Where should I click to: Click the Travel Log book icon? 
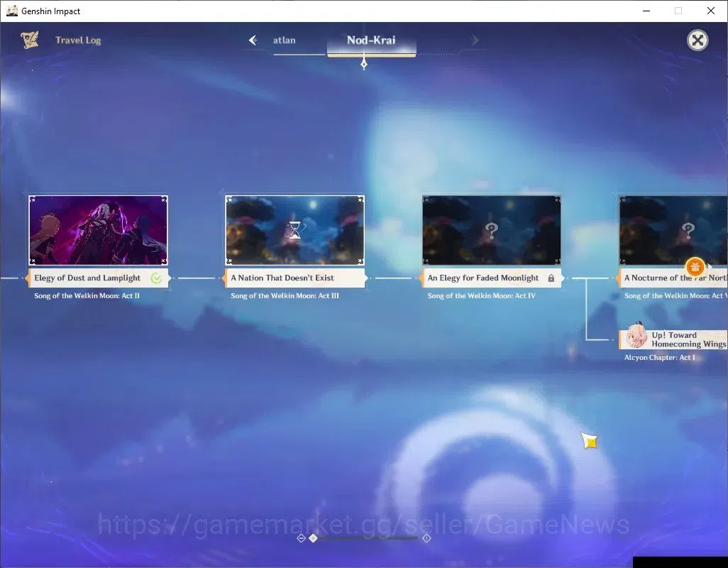click(30, 40)
